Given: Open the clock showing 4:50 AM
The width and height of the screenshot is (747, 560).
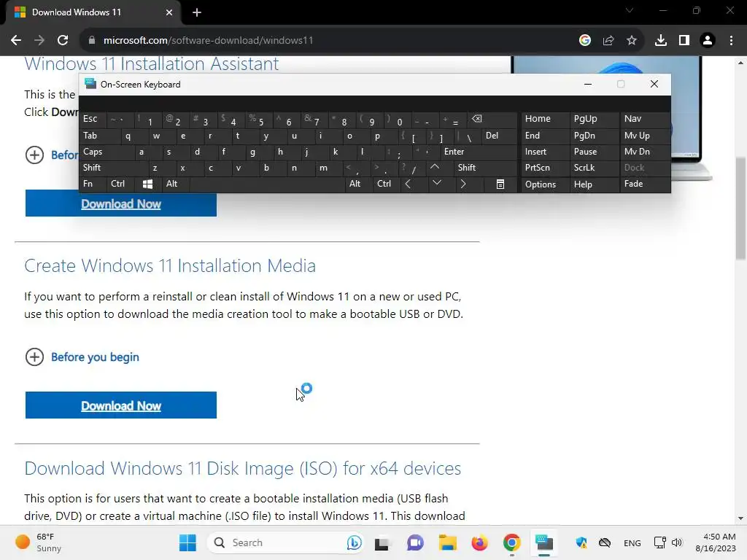Looking at the screenshot, I should tap(716, 542).
